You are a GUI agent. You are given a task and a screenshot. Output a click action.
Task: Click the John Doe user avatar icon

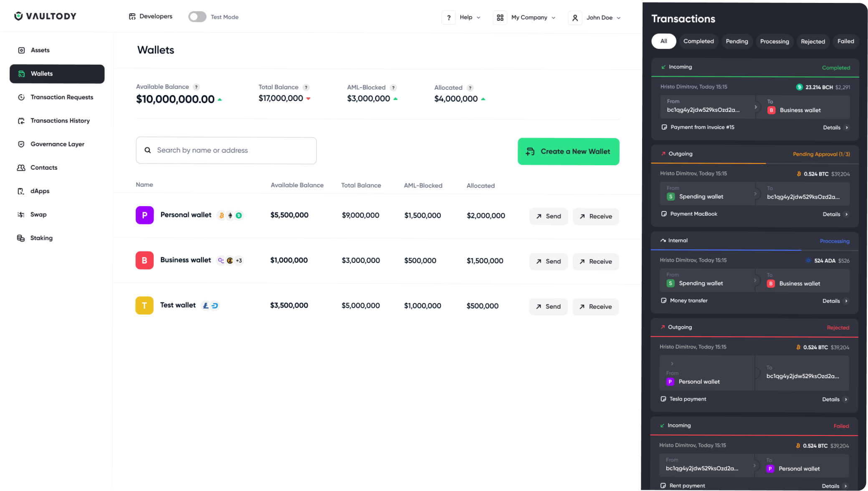point(575,18)
